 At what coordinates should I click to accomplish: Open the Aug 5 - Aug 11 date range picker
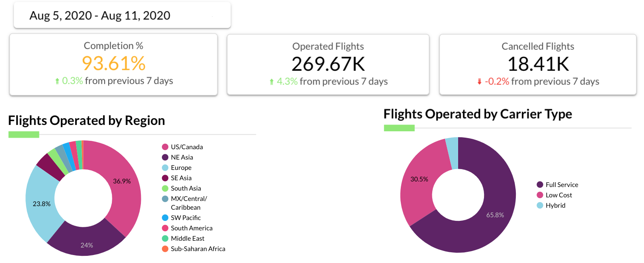(x=122, y=16)
